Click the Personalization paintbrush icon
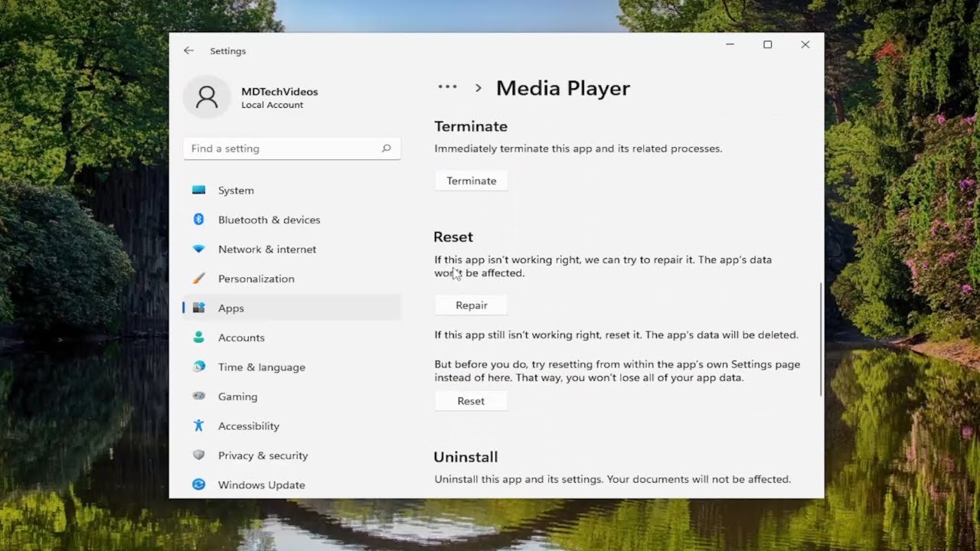This screenshot has width=980, height=551. tap(199, 279)
